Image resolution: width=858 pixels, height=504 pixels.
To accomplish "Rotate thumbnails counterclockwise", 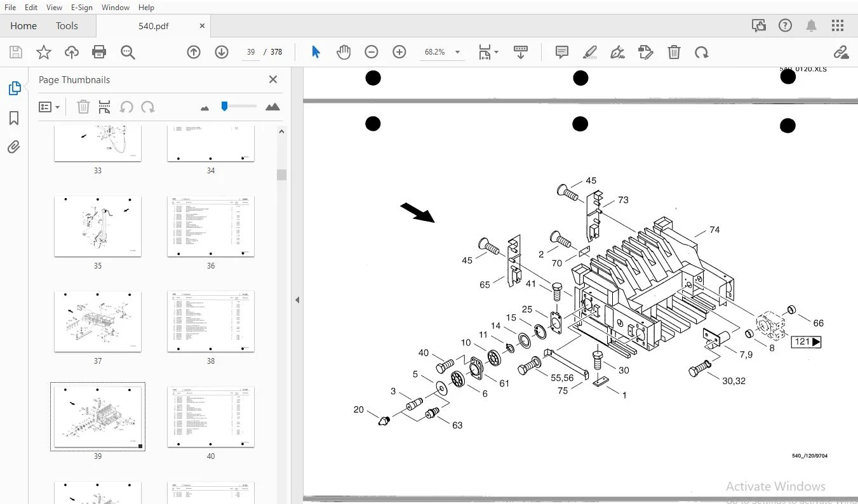I will 126,107.
